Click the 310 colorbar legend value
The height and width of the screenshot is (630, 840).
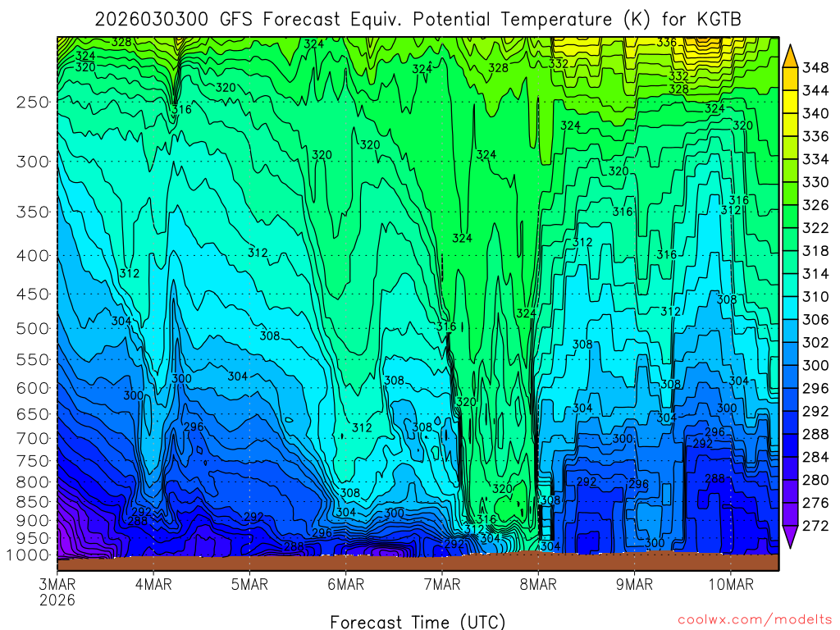tap(815, 297)
